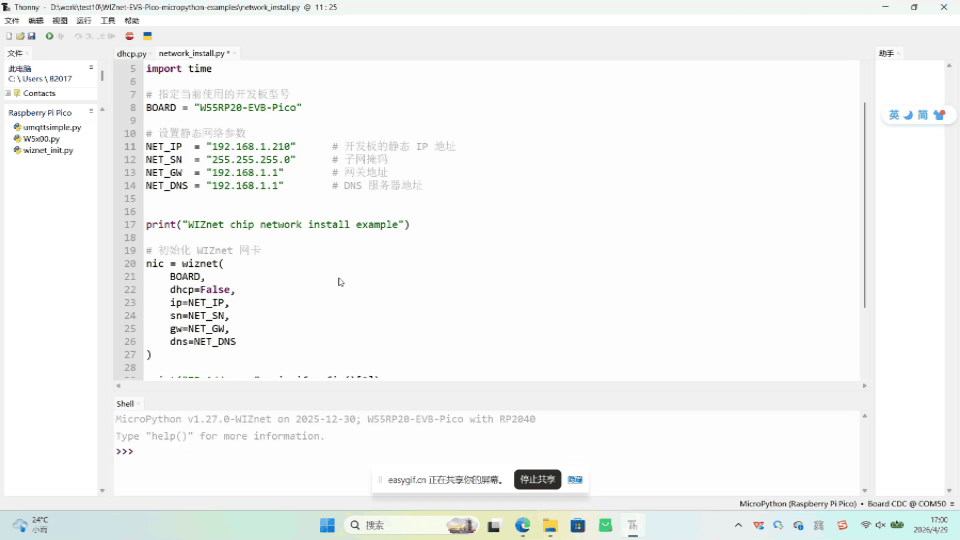Open the 文件 menu in menu bar
The height and width of the screenshot is (540, 960).
(12, 21)
